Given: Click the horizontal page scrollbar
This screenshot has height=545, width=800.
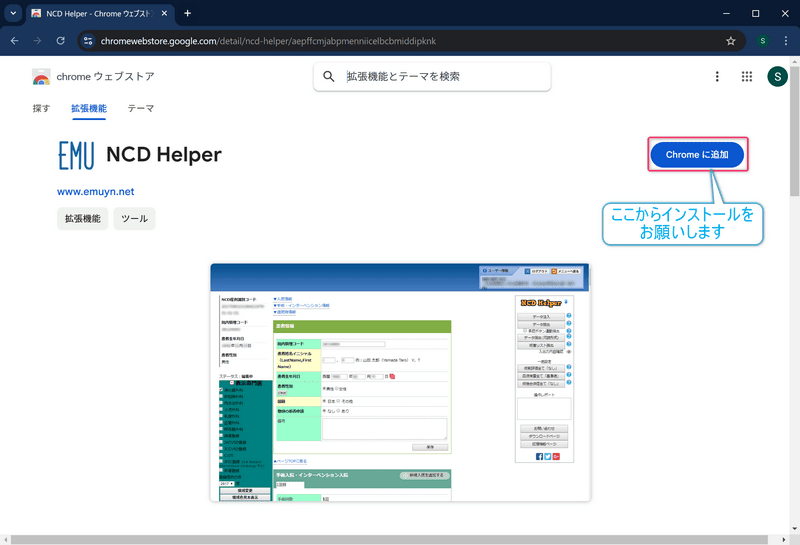Looking at the screenshot, I should (389, 539).
